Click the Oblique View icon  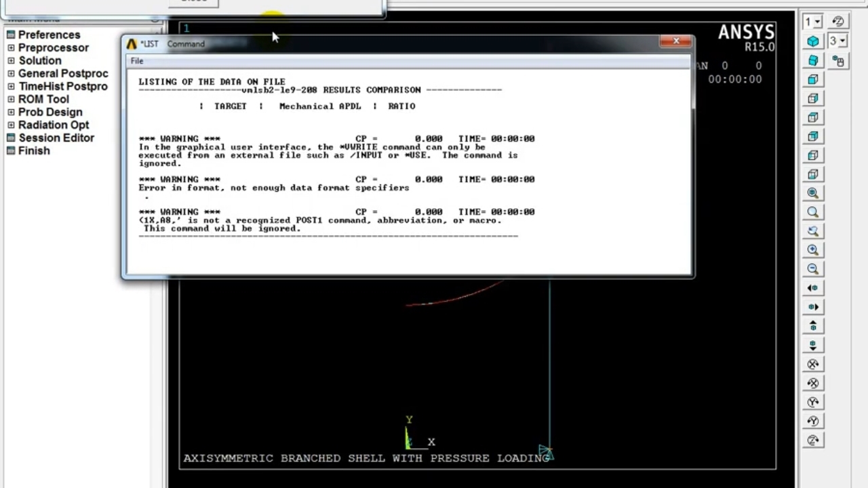point(813,60)
